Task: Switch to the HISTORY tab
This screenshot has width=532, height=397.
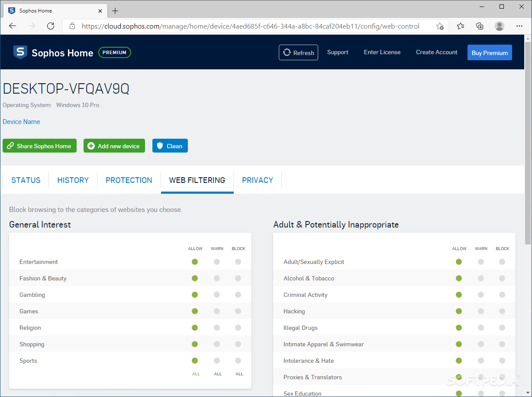Action: (x=73, y=180)
